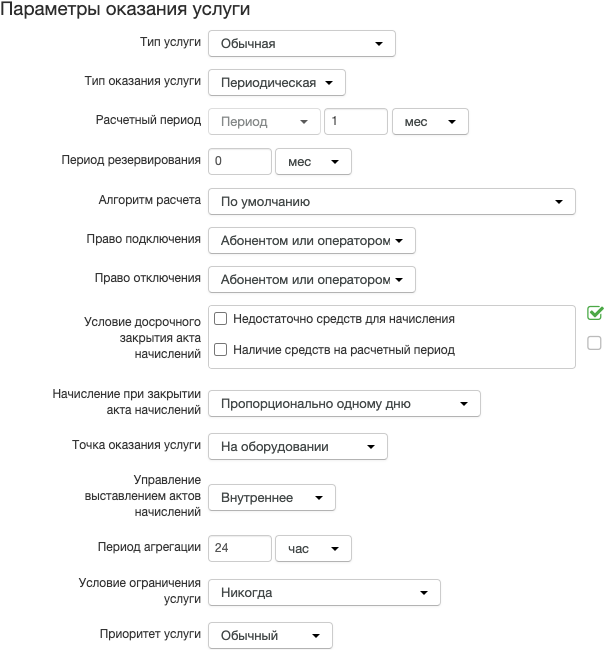The height and width of the screenshot is (650, 605).
Task: Open the disabled 'Период' dropdown in Расчетный период
Action: point(265,121)
